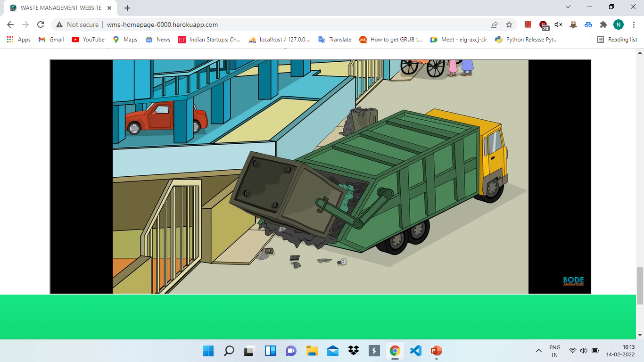The width and height of the screenshot is (644, 362).
Task: Open the Chrome three-dot menu
Action: [x=634, y=25]
